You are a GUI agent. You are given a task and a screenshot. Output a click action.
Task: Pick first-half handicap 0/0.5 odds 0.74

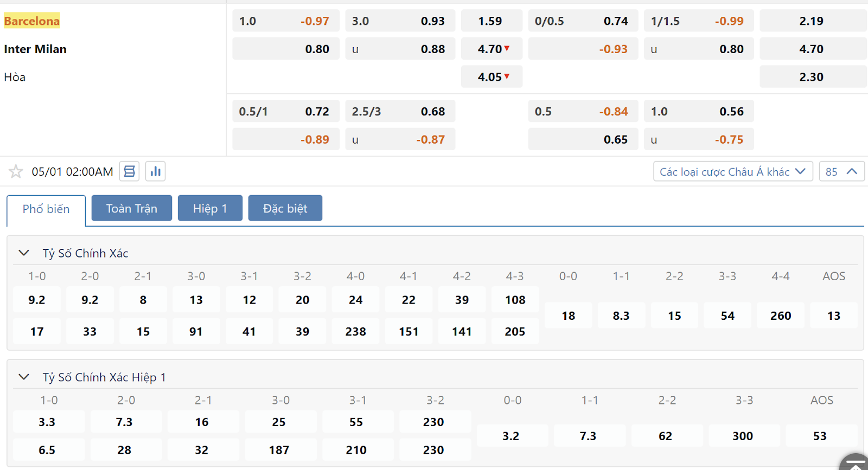(583, 21)
